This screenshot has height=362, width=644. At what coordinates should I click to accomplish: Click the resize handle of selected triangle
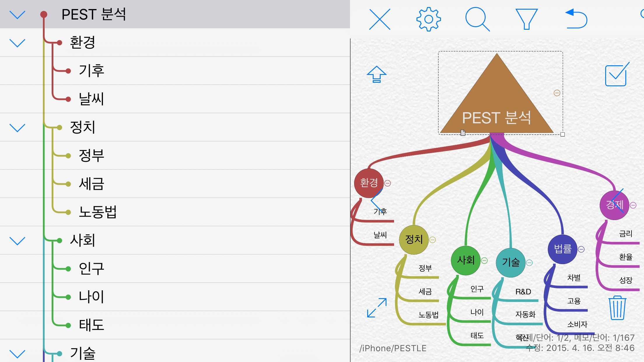563,134
